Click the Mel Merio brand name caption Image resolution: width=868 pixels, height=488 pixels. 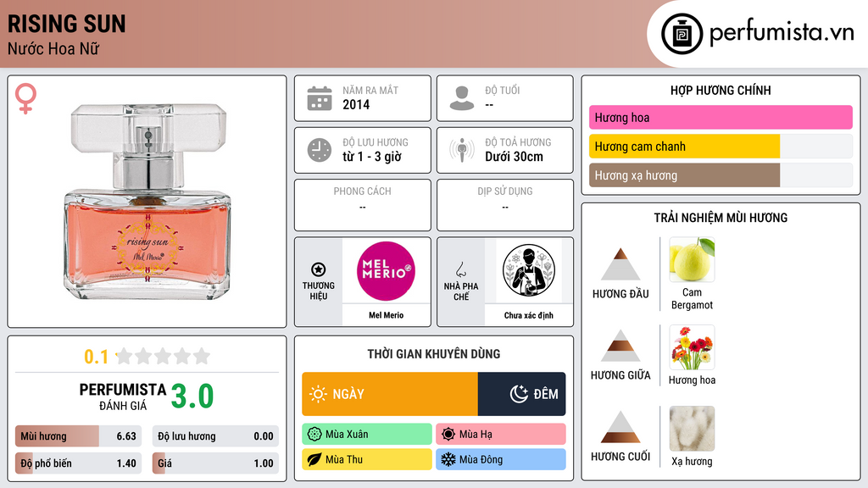click(x=386, y=315)
